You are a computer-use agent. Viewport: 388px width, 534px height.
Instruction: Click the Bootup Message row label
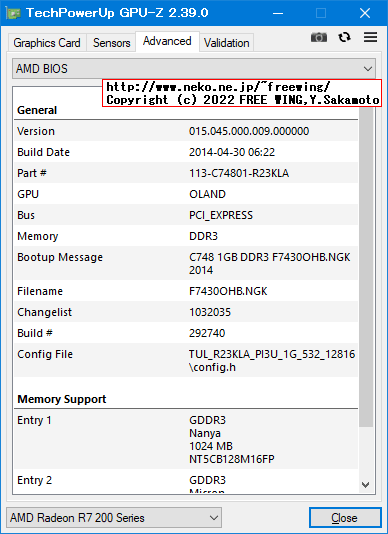(60, 257)
